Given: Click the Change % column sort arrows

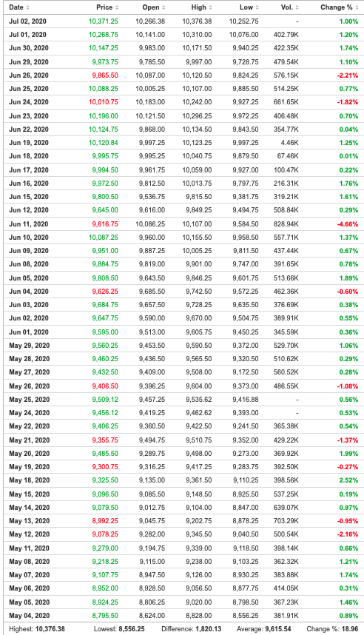Looking at the screenshot, I should [357, 7].
